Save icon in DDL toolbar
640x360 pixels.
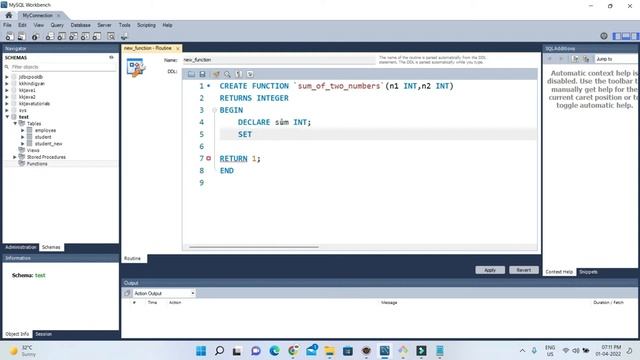pos(202,74)
